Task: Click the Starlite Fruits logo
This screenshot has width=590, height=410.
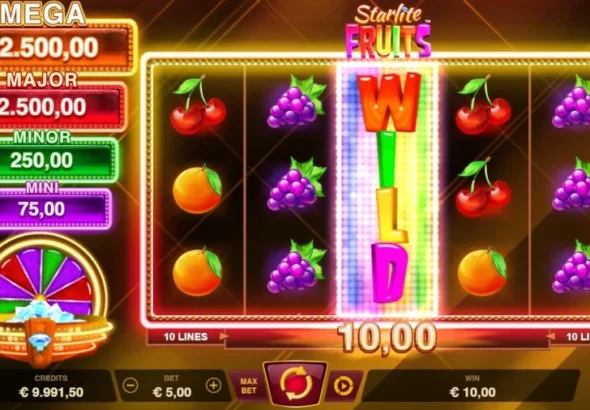Action: [x=388, y=32]
